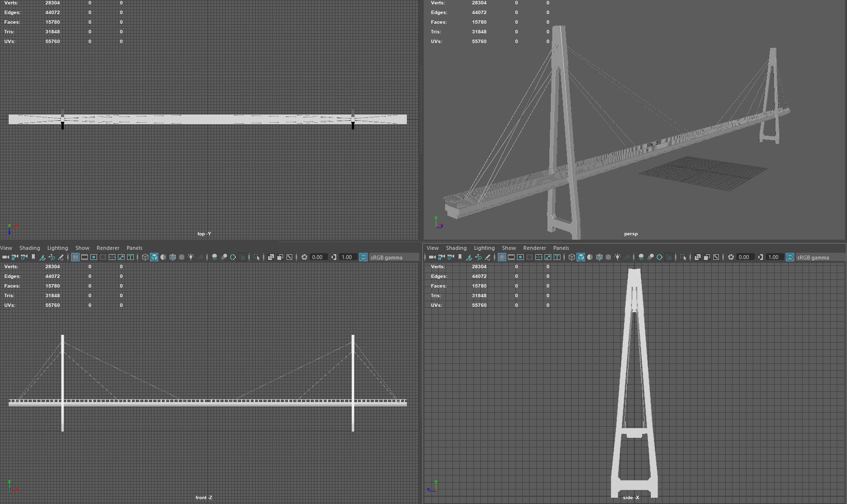Viewport: 847px width, 504px height.
Task: Open Panels menu in front view panel
Action: coord(134,248)
